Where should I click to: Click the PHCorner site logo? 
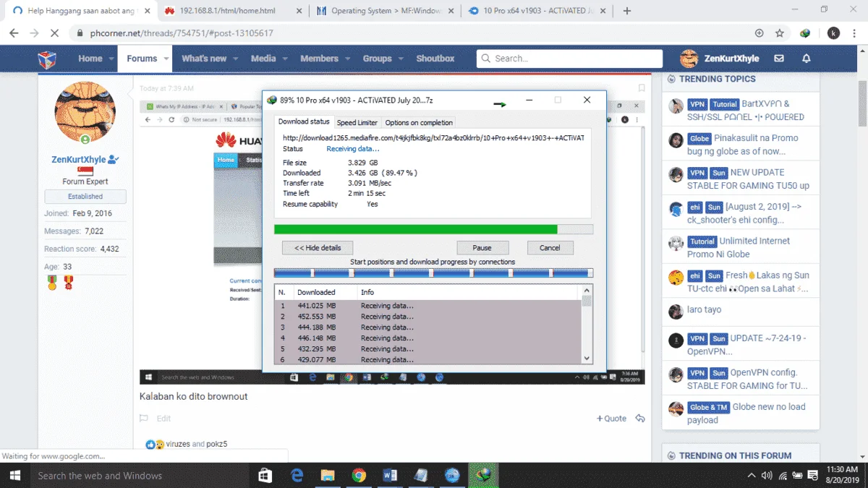point(47,59)
